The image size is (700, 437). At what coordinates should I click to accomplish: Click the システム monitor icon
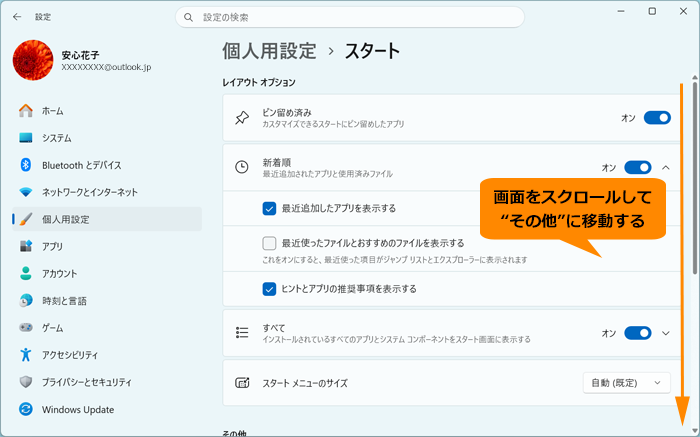[26, 138]
